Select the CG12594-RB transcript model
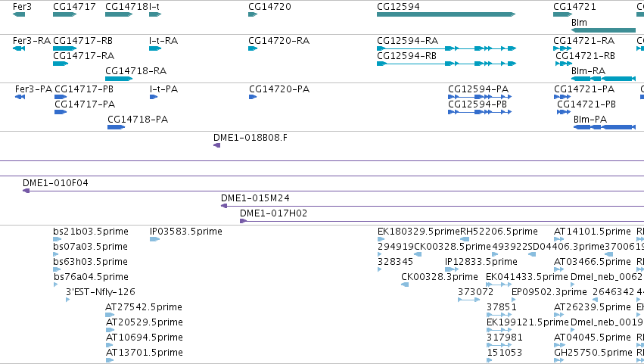The width and height of the screenshot is (644, 364). click(446, 64)
